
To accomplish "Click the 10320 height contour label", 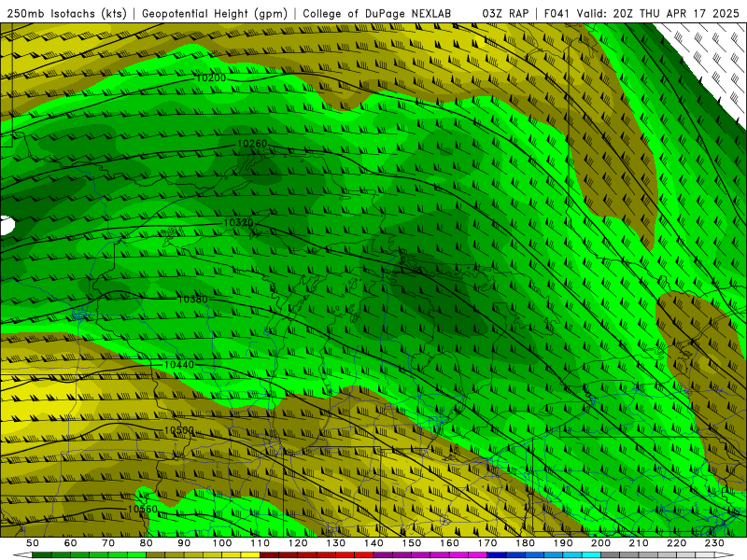I will tap(238, 222).
